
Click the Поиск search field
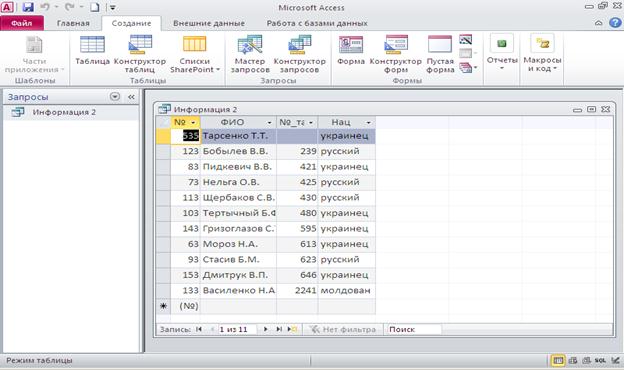tap(414, 329)
